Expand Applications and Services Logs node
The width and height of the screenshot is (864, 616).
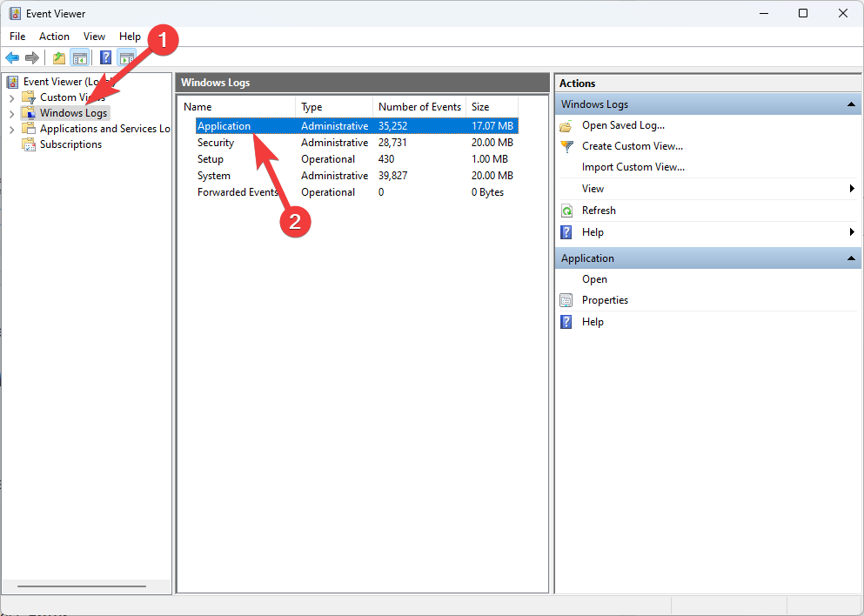(x=11, y=129)
